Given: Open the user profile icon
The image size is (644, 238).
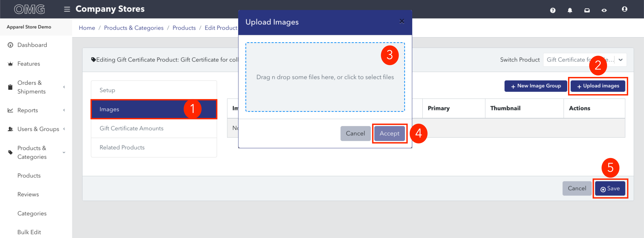Looking at the screenshot, I should click(624, 9).
